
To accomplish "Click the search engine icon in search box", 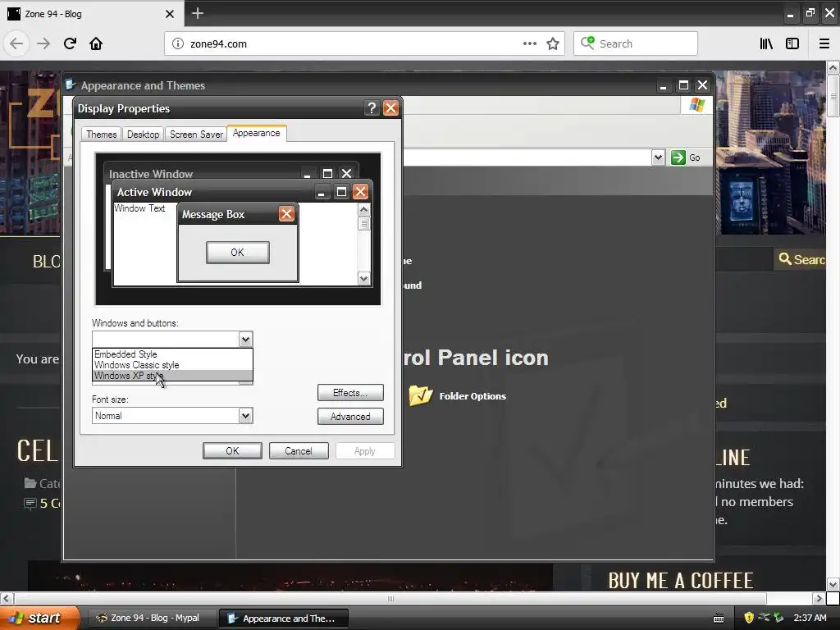I will click(x=587, y=43).
